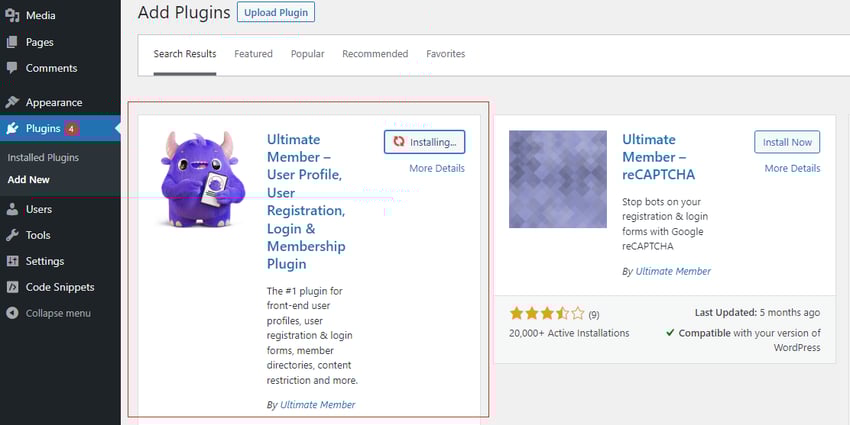Click the Pages icon in sidebar
The width and height of the screenshot is (850, 425).
click(12, 42)
